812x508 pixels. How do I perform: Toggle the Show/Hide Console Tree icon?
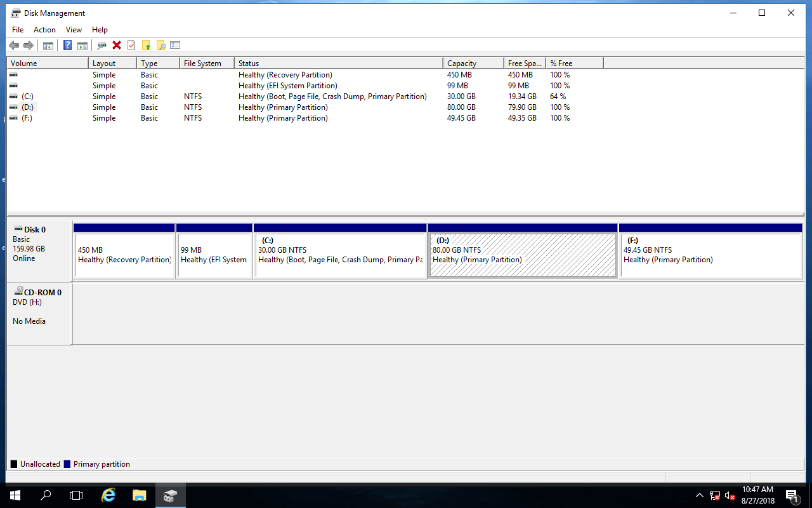[48, 45]
